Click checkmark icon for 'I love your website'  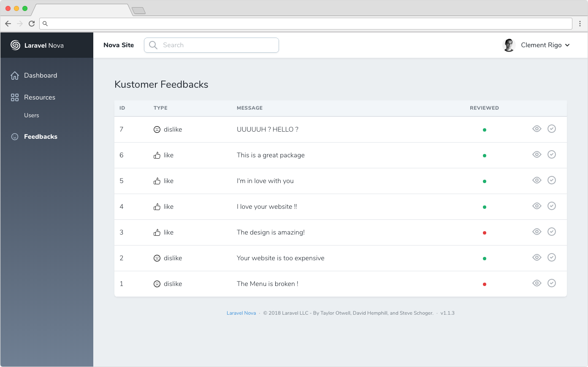point(551,206)
